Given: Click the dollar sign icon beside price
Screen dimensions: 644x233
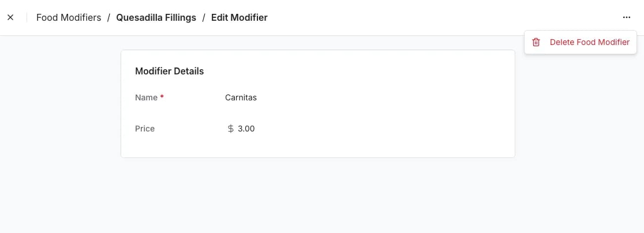Looking at the screenshot, I should coord(231,129).
